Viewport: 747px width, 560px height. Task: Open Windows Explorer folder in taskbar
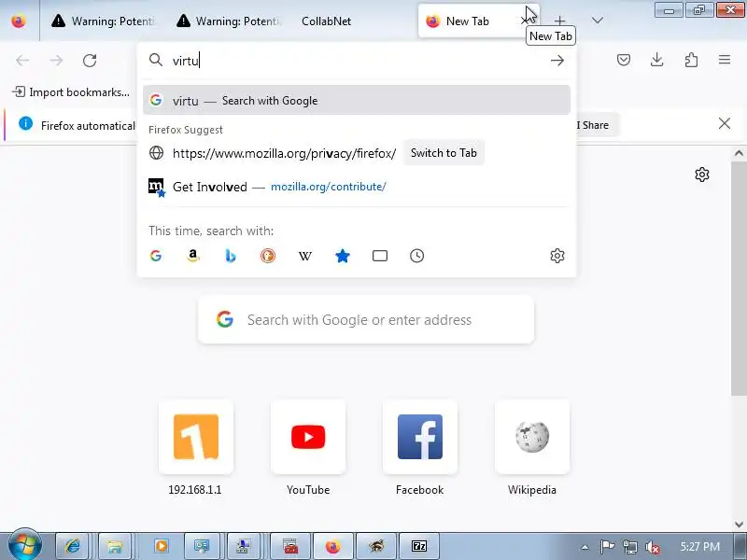[114, 546]
